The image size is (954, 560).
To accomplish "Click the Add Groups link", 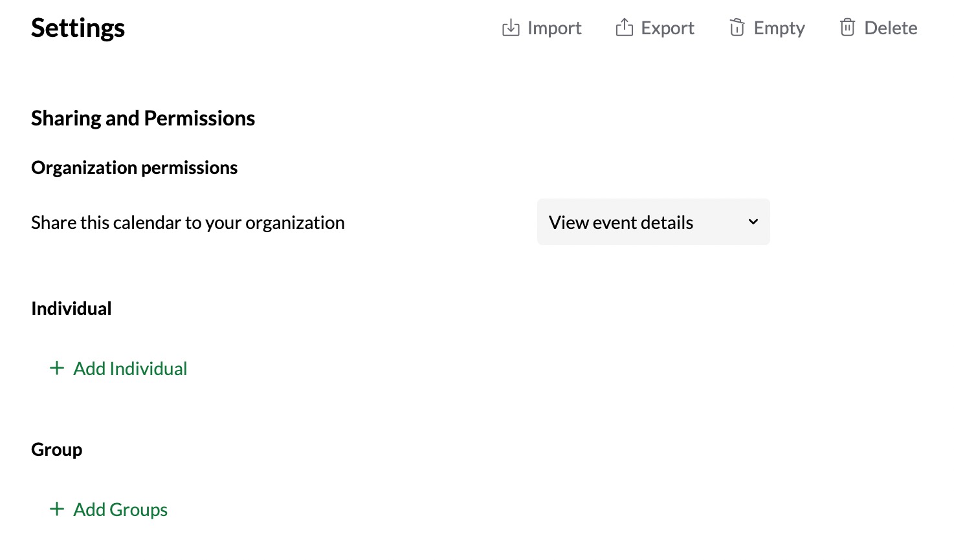I will (x=120, y=510).
